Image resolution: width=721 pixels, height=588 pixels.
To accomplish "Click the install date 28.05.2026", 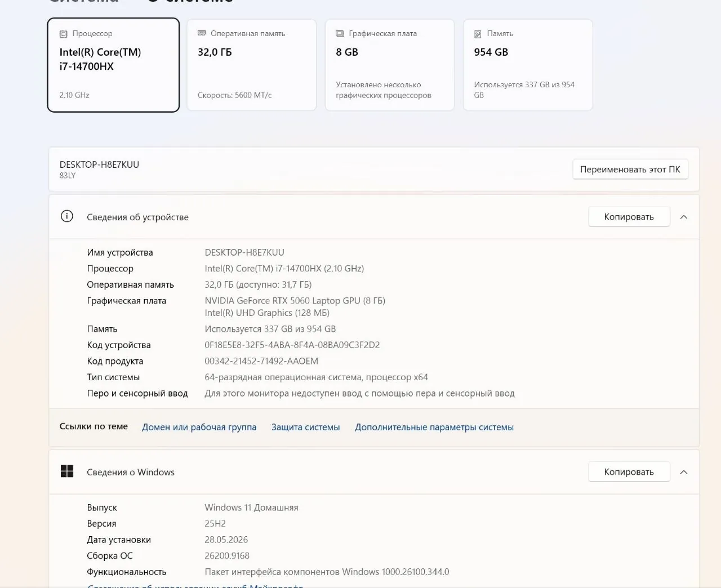I will tap(226, 540).
